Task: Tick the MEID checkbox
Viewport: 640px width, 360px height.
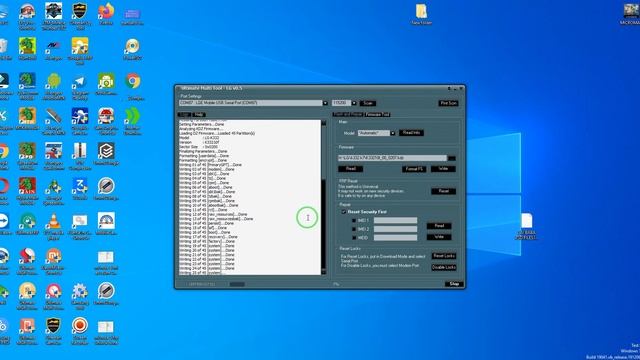Action: click(353, 238)
